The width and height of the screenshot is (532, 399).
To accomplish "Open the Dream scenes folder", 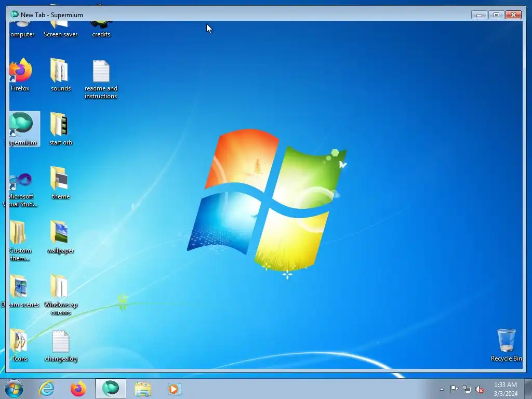I will (x=21, y=291).
